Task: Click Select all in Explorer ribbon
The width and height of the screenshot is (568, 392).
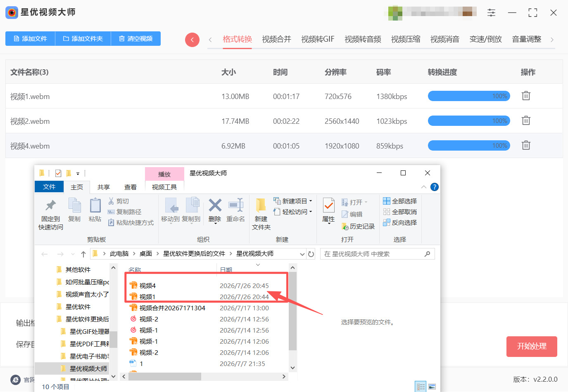Action: 400,201
